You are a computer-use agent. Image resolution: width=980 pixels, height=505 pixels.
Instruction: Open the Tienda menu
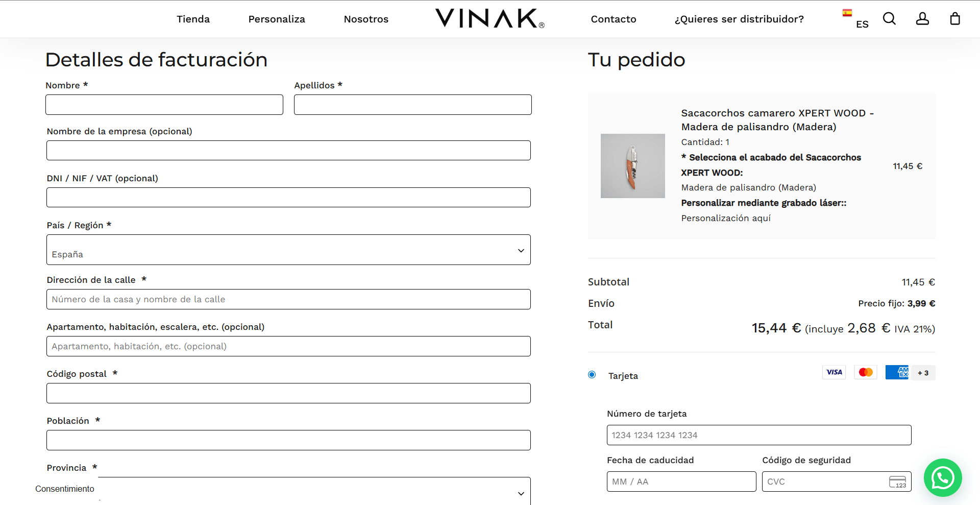pos(193,19)
